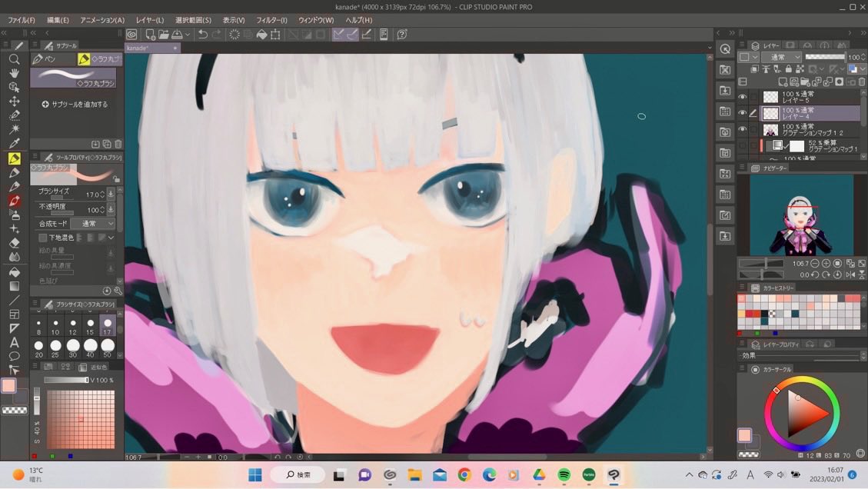Viewport: 868px width, 489px height.
Task: Hide layer レイヤー 5 with eye icon
Action: 743,97
